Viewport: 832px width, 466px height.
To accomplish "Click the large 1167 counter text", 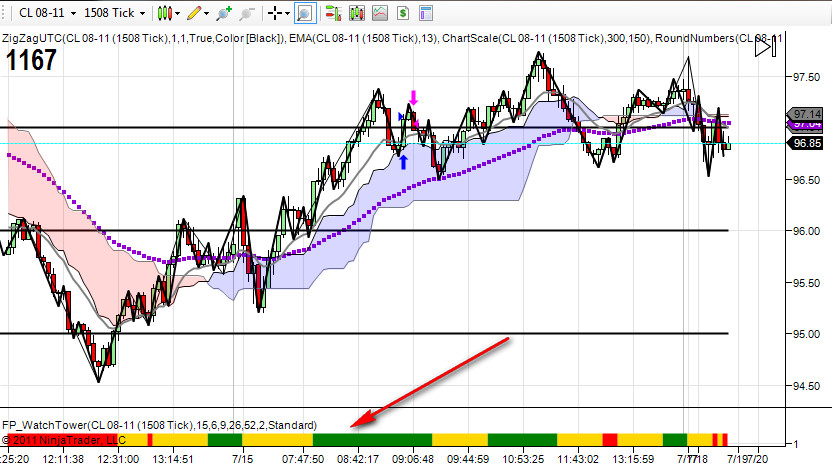I will (31, 60).
